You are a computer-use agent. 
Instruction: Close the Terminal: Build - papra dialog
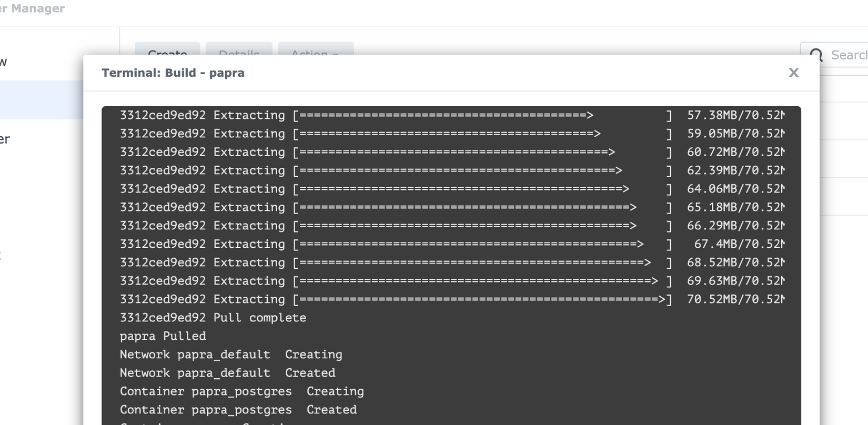click(793, 73)
